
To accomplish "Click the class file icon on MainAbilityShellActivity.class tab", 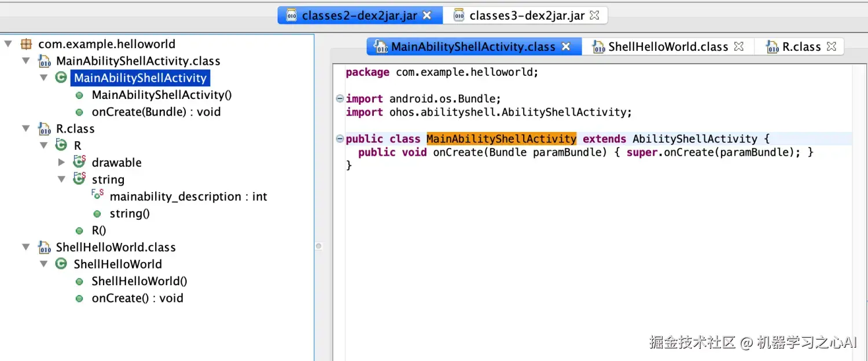I will pos(380,47).
